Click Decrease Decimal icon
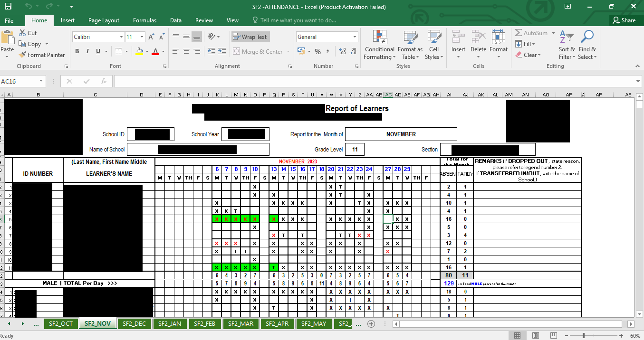Image resolution: width=644 pixels, height=340 pixels. point(353,51)
